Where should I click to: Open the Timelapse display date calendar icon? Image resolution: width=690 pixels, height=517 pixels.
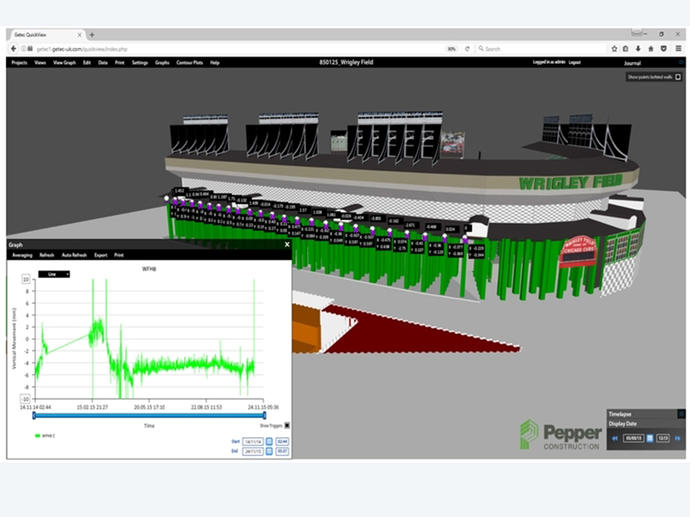(x=650, y=438)
